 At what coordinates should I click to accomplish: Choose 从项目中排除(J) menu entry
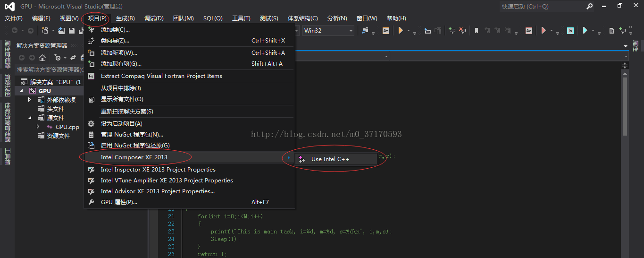point(189,88)
